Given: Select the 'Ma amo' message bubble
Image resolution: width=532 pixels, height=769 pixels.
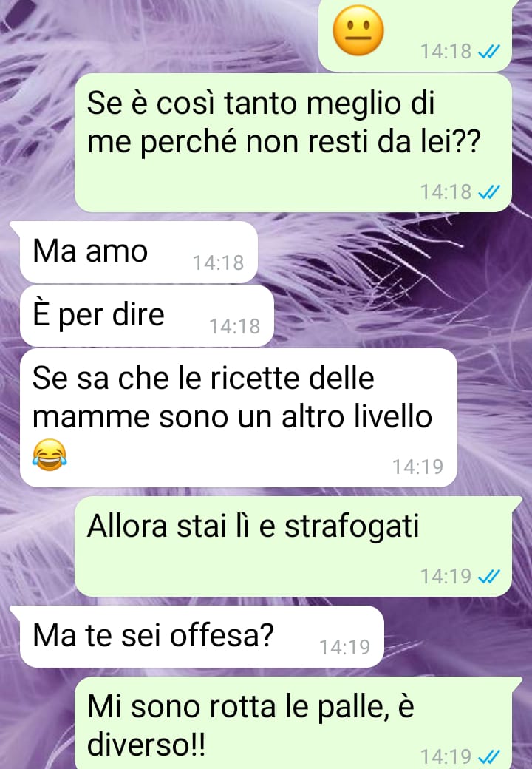Looking at the screenshot, I should click(139, 252).
